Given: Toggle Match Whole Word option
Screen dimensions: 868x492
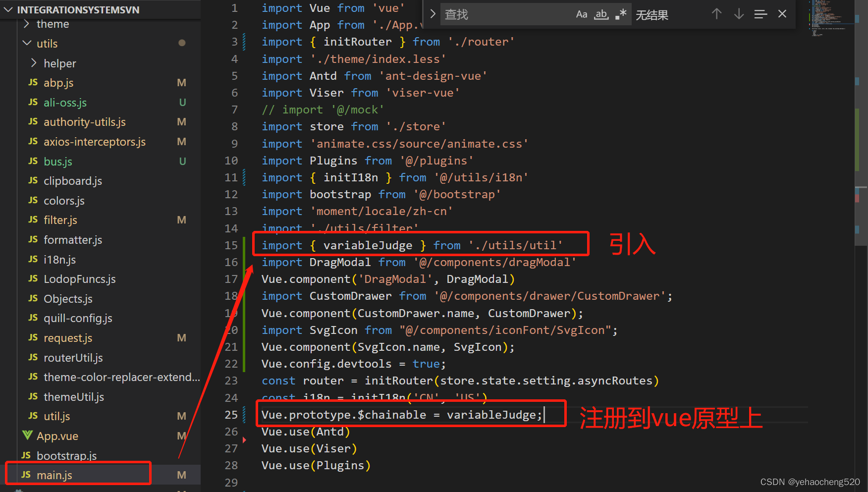Looking at the screenshot, I should (x=601, y=14).
